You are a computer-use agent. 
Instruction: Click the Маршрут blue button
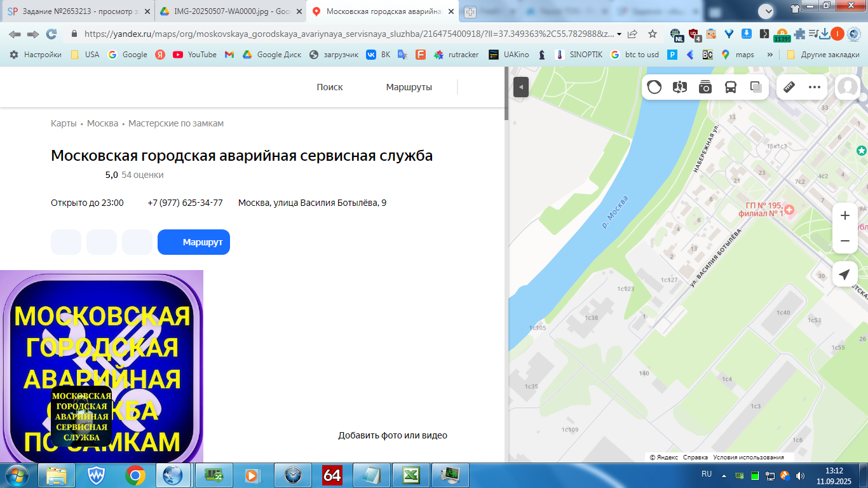[x=194, y=242]
